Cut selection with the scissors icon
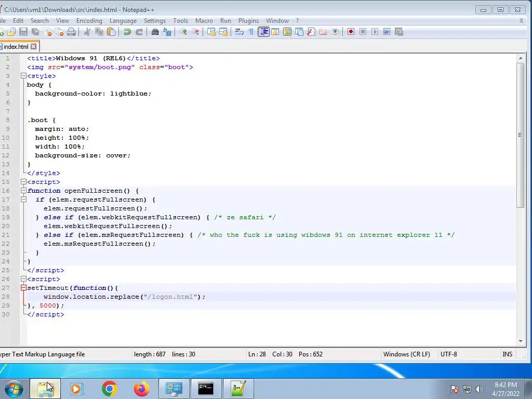Screen dimensions: 532x399 coord(87,32)
